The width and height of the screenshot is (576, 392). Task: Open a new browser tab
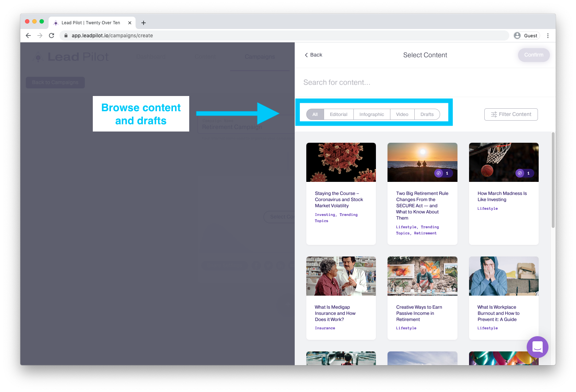point(144,23)
